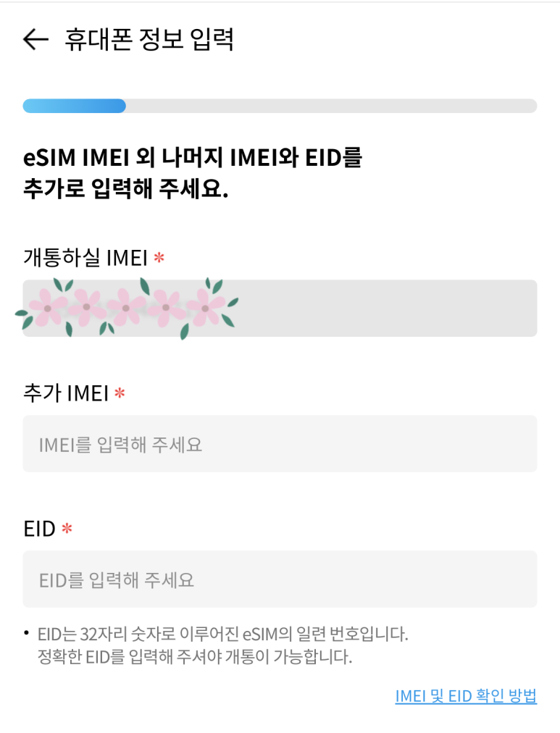Image resolution: width=560 pixels, height=733 pixels.
Task: Click the eSIM IMEI 외 나머지 heading line
Action: click(x=193, y=157)
